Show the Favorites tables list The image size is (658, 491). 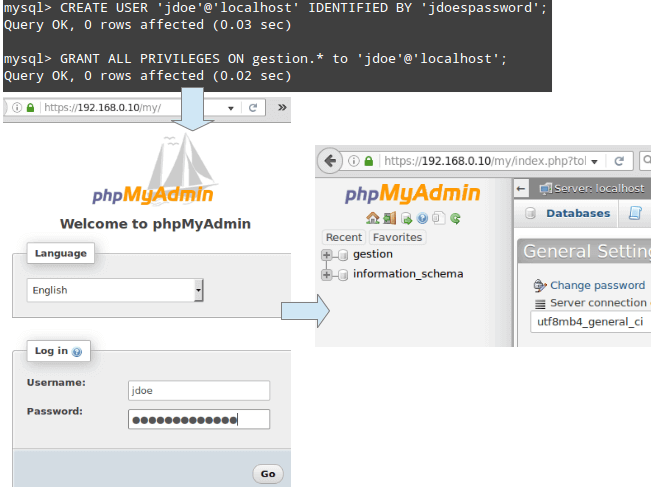pyautogui.click(x=397, y=238)
